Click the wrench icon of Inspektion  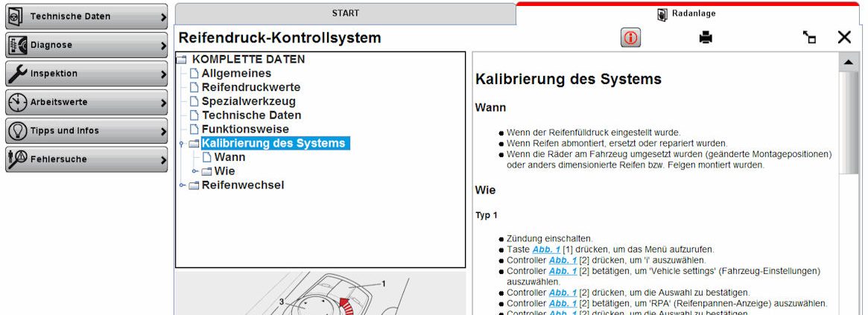click(x=19, y=74)
